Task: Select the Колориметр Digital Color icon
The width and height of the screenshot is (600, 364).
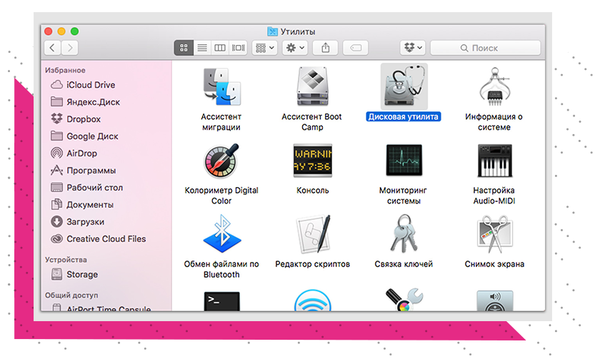Action: click(x=221, y=161)
